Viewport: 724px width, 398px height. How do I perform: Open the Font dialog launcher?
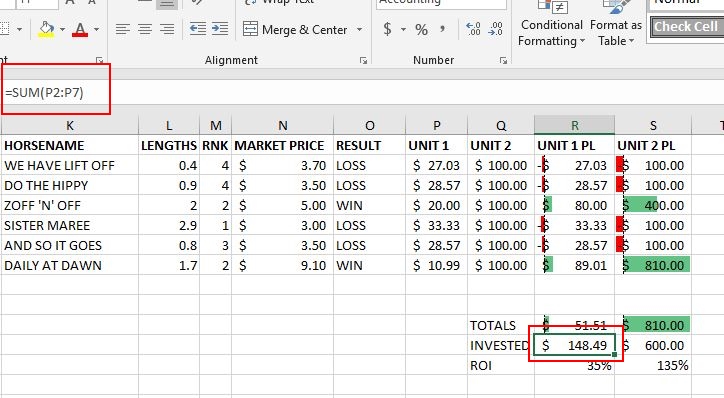99,60
